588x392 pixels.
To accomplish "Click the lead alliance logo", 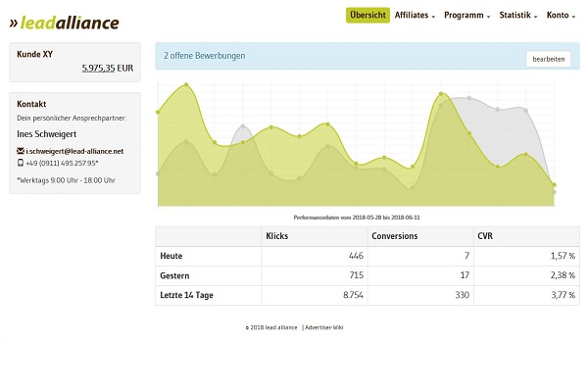I will tap(64, 23).
